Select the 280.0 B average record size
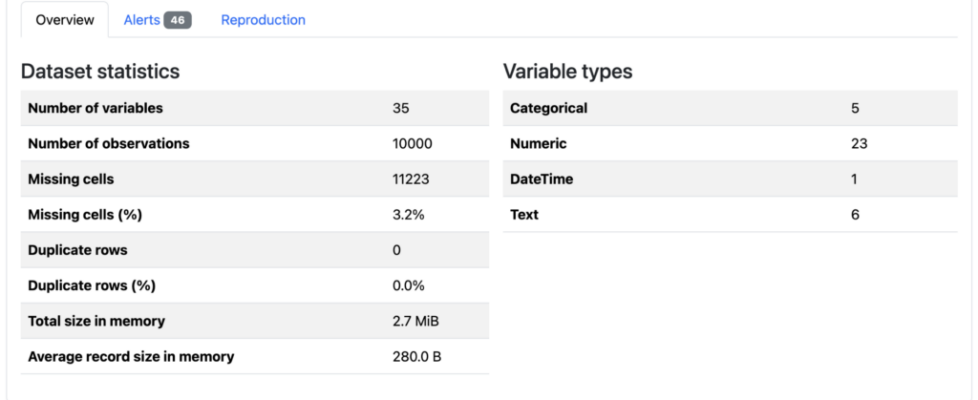This screenshot has width=978, height=400. [414, 357]
